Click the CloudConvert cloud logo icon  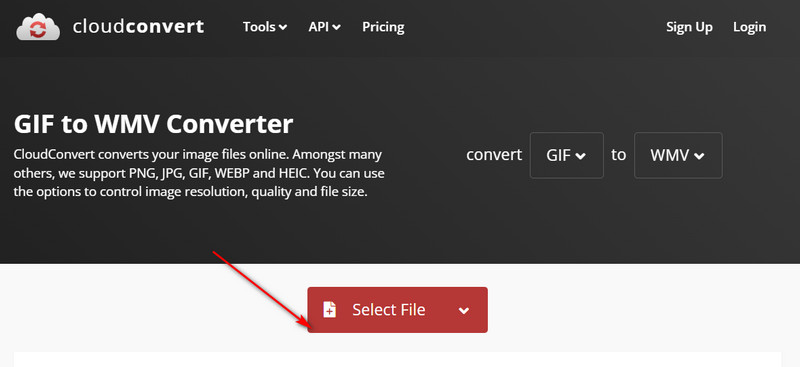38,27
